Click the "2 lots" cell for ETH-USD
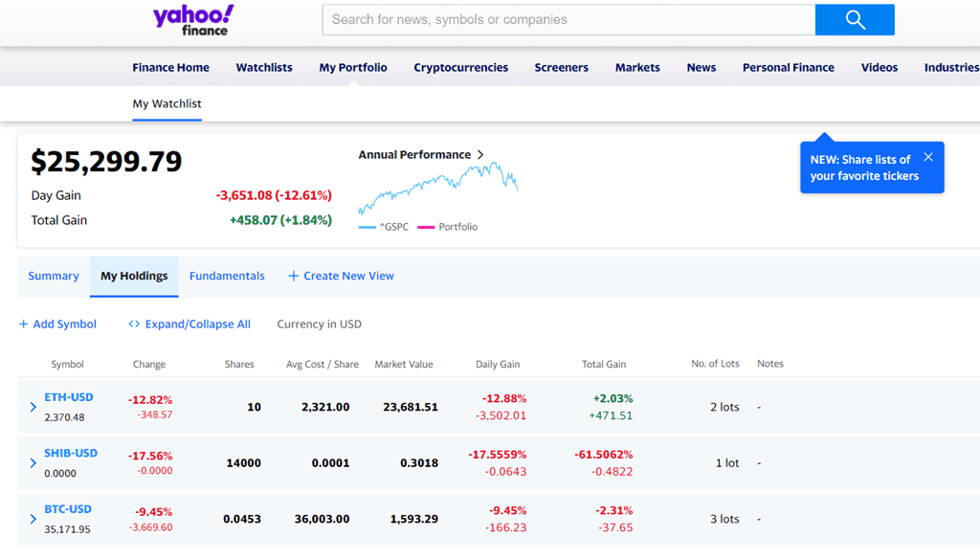This screenshot has width=980, height=560. [724, 407]
